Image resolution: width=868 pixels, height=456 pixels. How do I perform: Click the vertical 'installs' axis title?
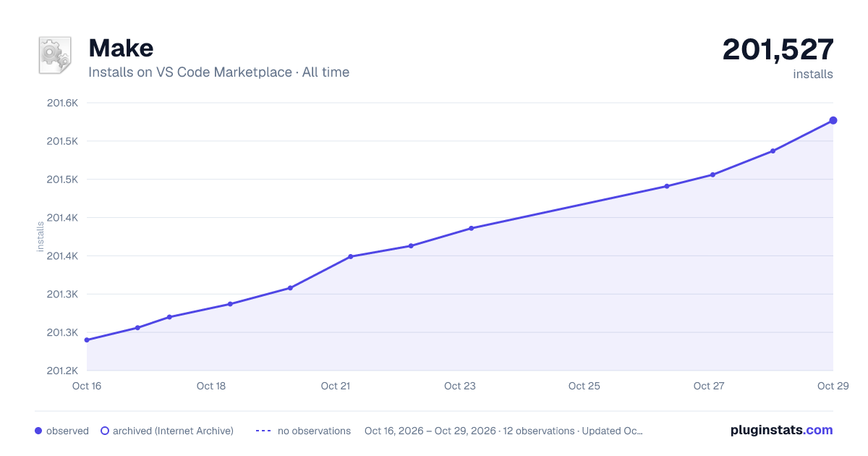click(x=41, y=237)
